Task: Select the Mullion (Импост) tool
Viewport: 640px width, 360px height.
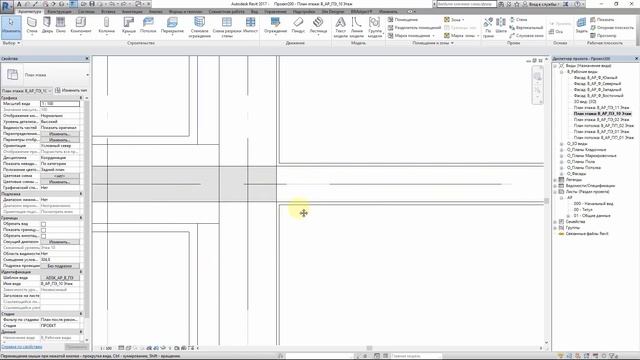Action: click(251, 26)
